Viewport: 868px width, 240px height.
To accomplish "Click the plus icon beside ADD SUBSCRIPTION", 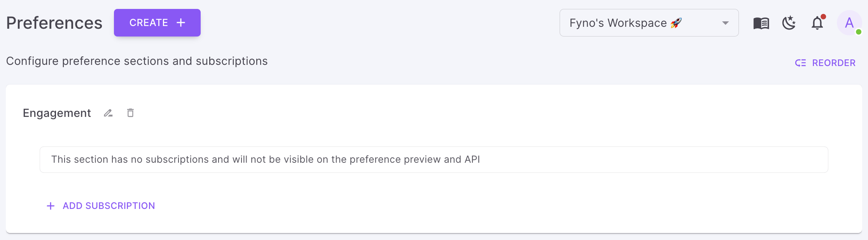I will (x=51, y=206).
